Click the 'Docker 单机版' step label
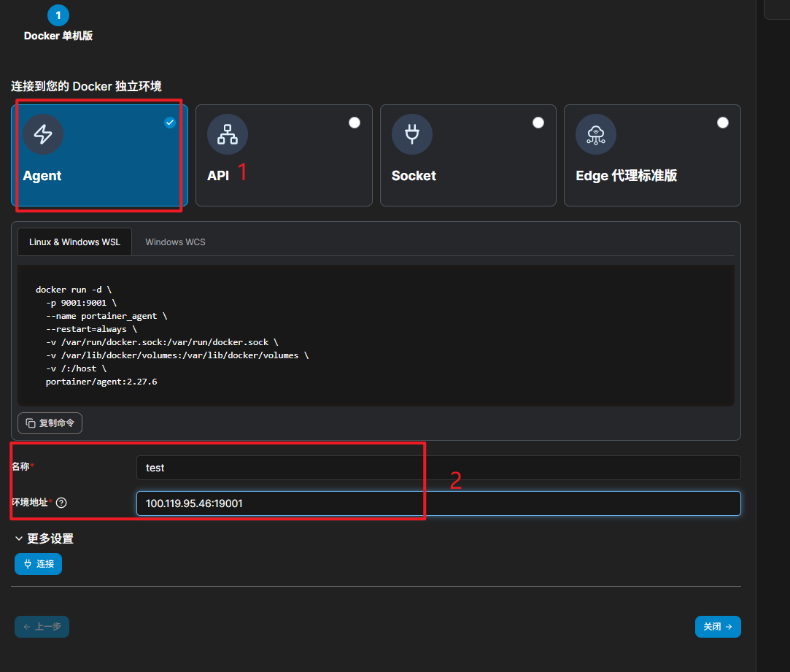This screenshot has width=790, height=672. [x=58, y=36]
